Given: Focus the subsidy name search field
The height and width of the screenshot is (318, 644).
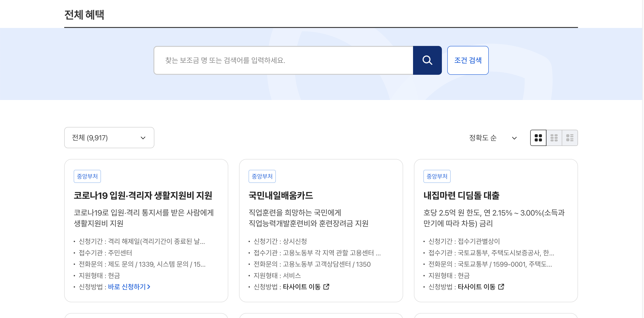Looking at the screenshot, I should point(283,60).
